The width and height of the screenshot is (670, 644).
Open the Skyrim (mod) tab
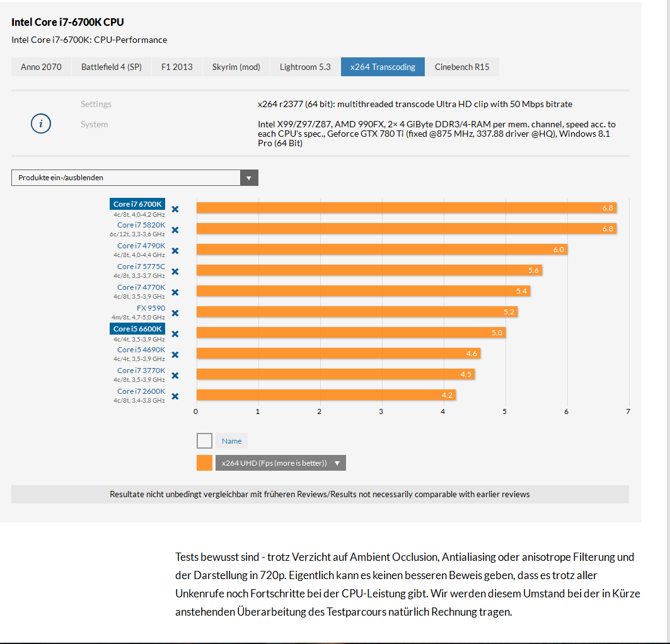point(236,67)
